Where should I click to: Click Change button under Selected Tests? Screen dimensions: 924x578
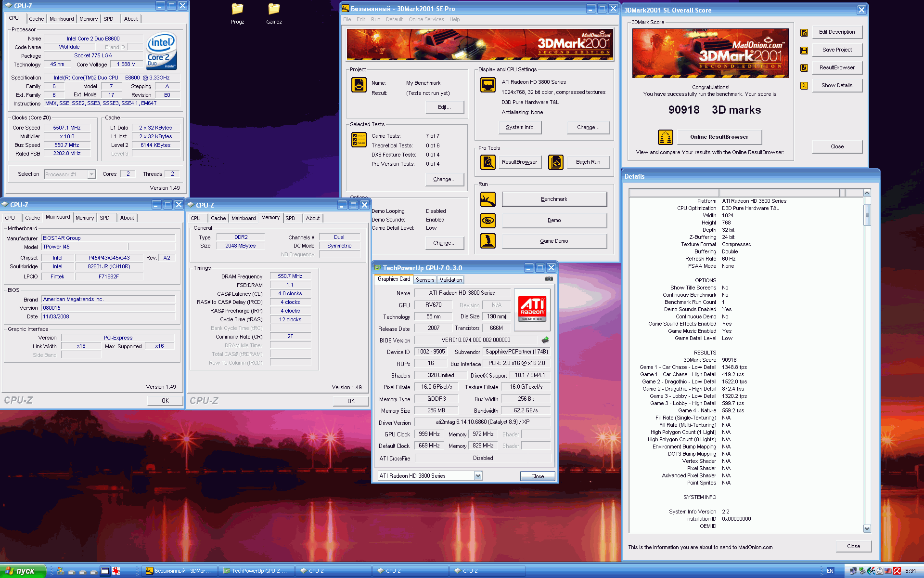click(x=444, y=179)
